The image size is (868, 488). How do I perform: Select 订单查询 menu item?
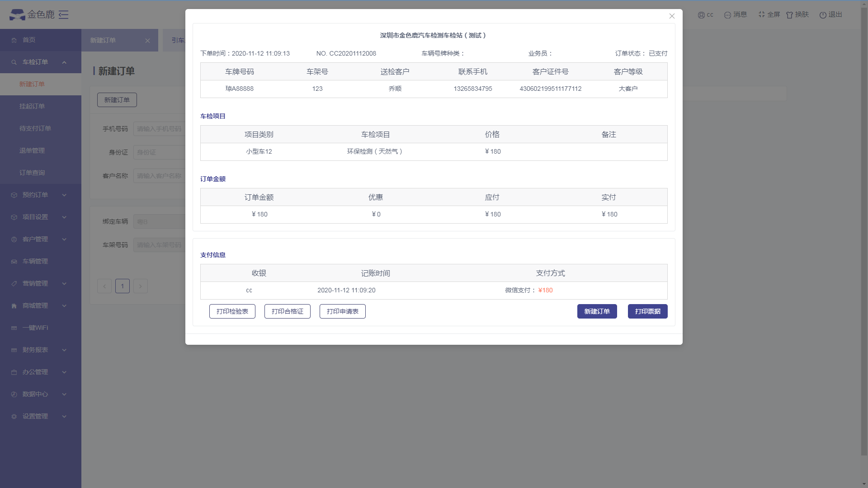(x=32, y=173)
